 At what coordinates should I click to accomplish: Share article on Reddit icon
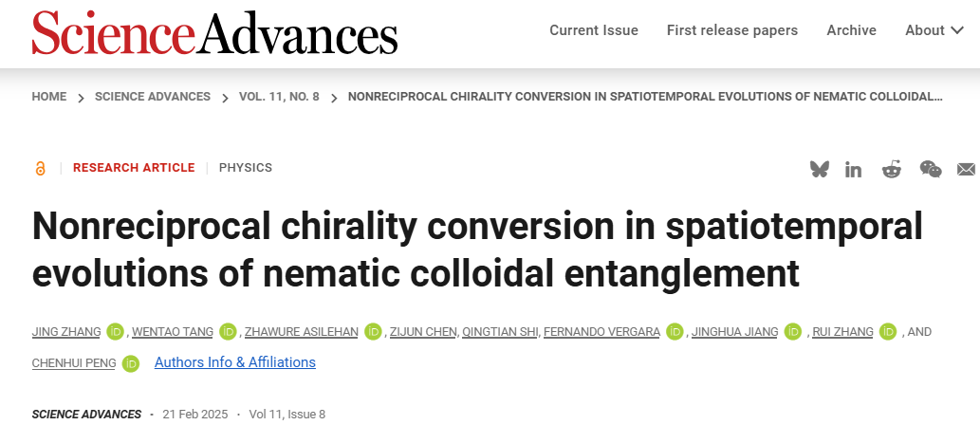892,169
